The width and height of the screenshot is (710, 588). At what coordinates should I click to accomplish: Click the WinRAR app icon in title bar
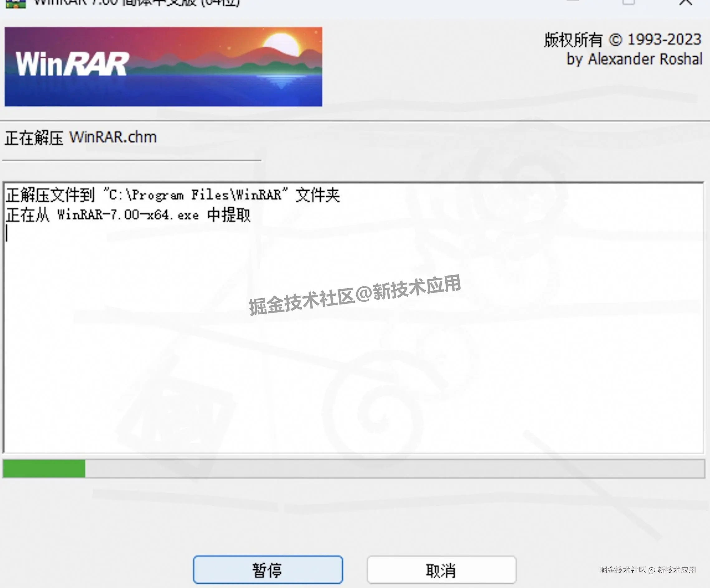pos(16,4)
